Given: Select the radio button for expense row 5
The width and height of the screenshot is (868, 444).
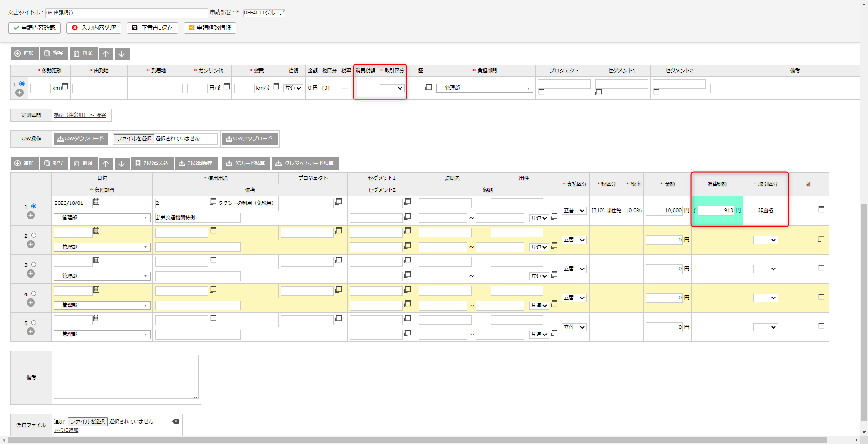Looking at the screenshot, I should [x=33, y=323].
